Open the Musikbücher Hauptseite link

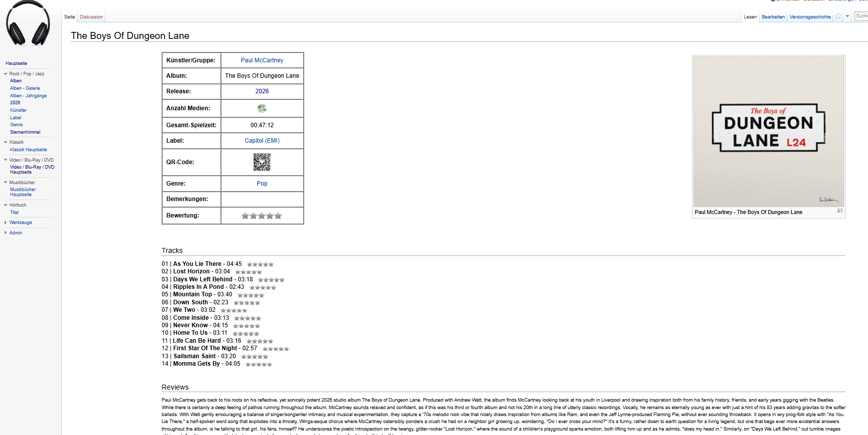click(23, 192)
